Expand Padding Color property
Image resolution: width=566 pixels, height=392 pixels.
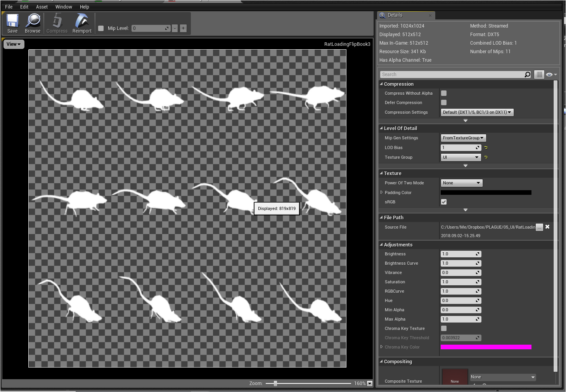point(382,192)
